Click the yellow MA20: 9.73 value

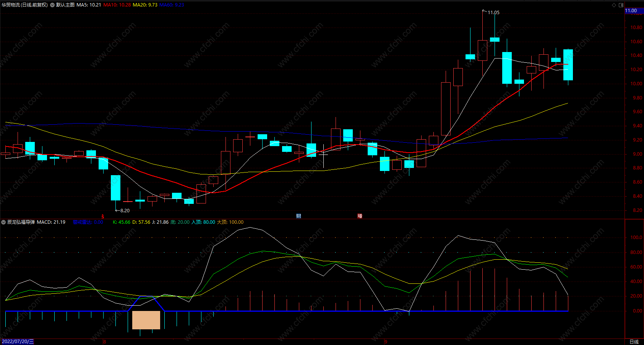tap(145, 5)
